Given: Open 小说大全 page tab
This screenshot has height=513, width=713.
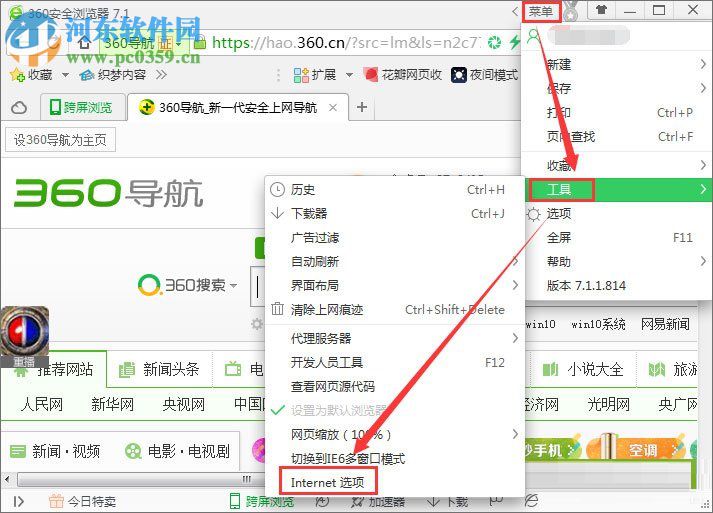Looking at the screenshot, I should [x=582, y=369].
